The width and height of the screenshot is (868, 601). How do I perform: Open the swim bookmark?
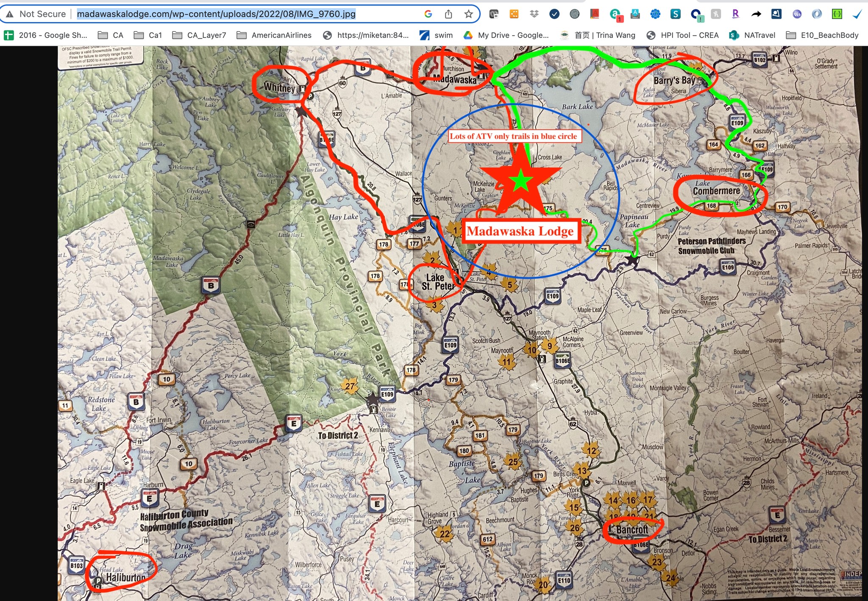pyautogui.click(x=436, y=35)
